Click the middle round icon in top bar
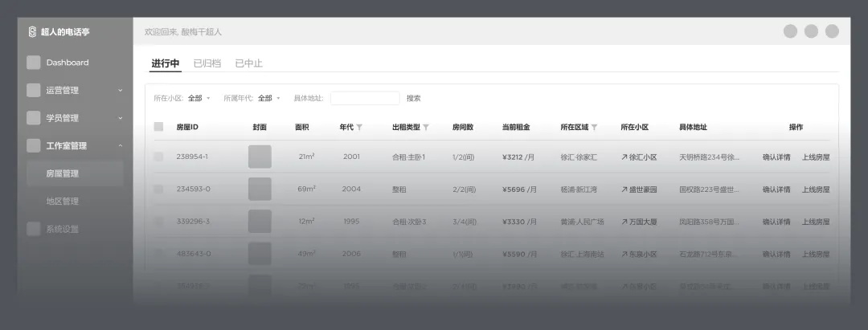The image size is (868, 330). point(811,31)
